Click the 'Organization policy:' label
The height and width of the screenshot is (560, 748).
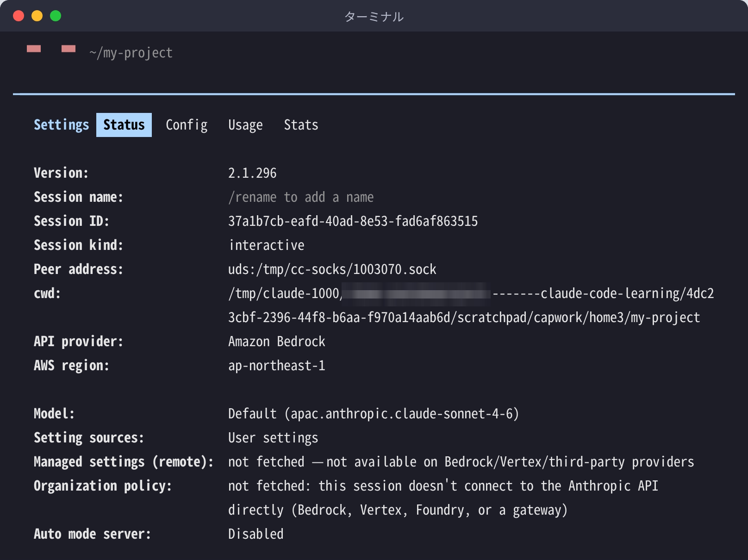click(103, 486)
